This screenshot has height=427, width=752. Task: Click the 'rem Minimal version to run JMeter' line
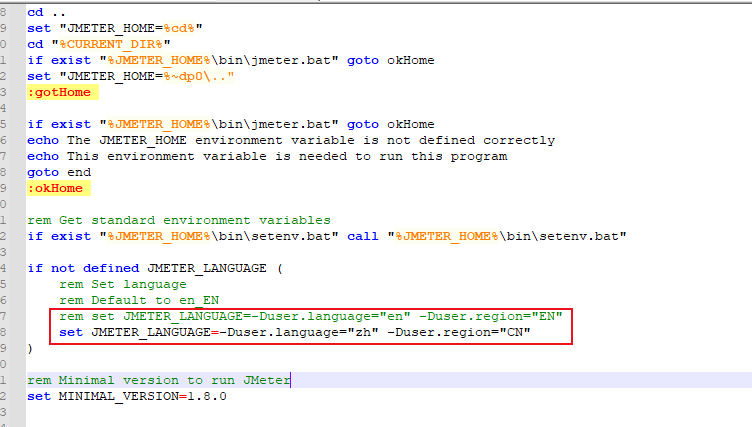[159, 380]
